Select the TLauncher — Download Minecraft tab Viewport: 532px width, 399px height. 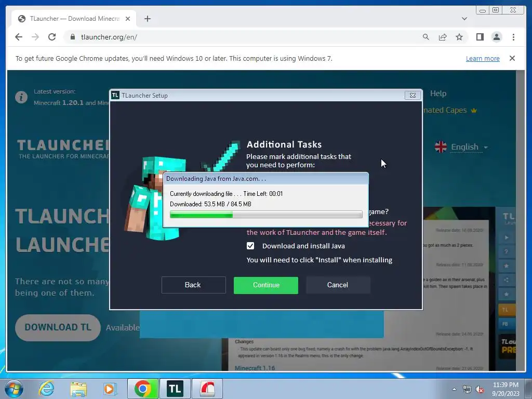point(74,19)
